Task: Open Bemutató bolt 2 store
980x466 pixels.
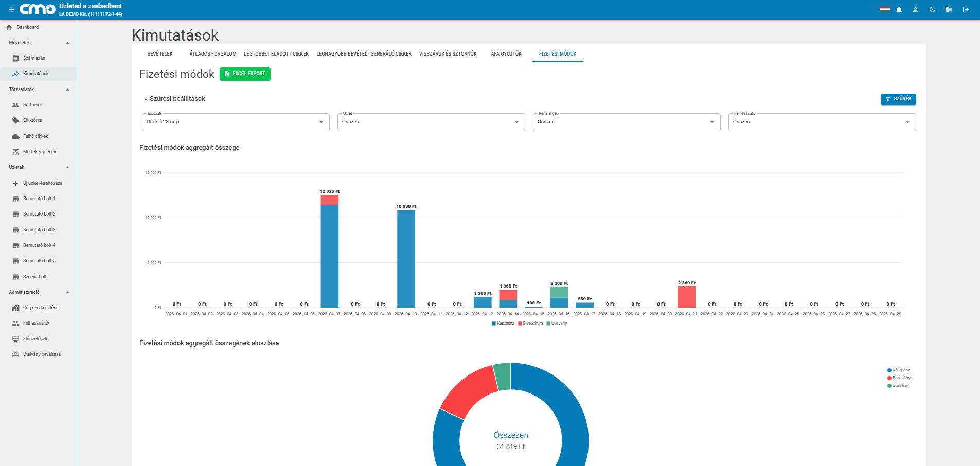Action: click(x=38, y=214)
